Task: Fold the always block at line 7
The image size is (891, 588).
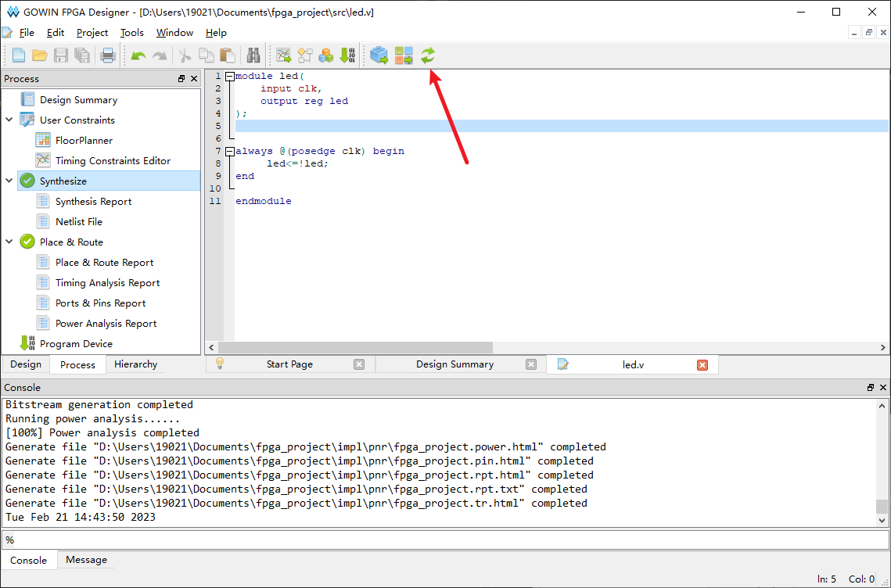Action: [229, 151]
